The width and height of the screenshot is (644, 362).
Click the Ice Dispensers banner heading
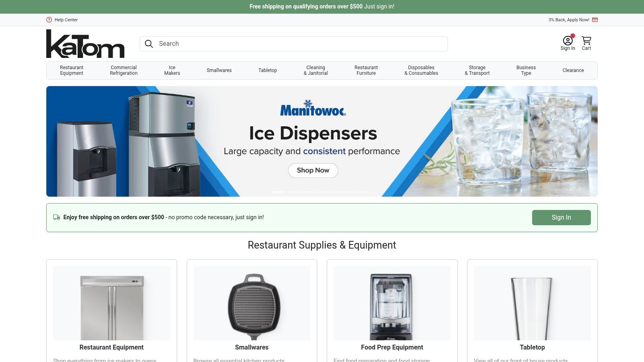coord(313,133)
